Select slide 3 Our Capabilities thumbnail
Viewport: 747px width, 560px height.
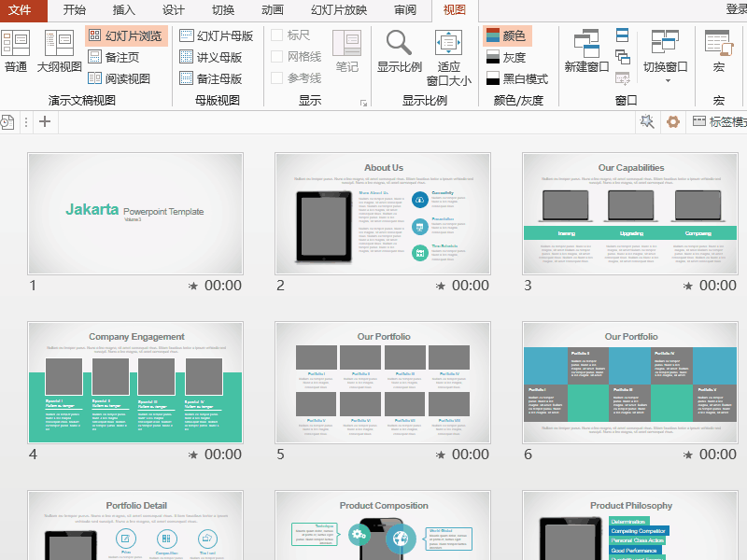[629, 214]
